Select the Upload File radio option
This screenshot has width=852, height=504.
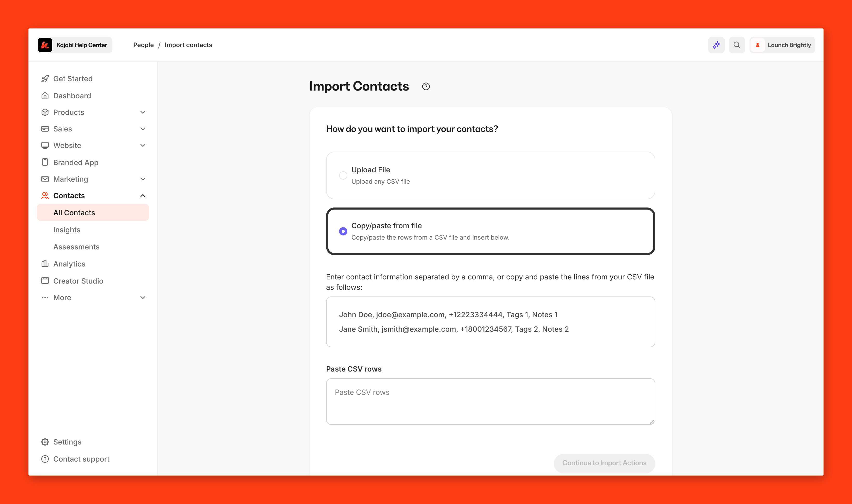point(343,175)
